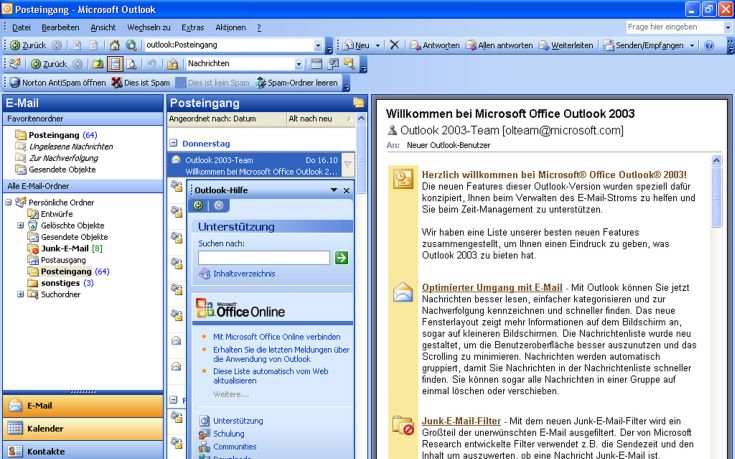Click the Junk-E-Mail-Filter link
Image resolution: width=735 pixels, height=459 pixels.
(461, 421)
